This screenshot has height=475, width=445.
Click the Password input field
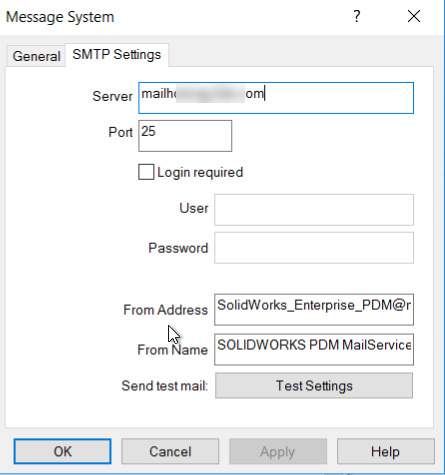pos(314,248)
